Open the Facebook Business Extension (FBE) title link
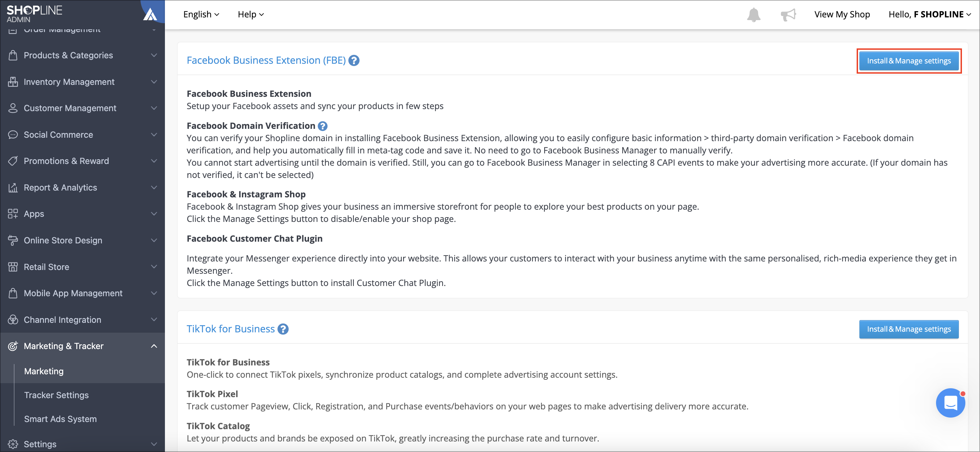 pos(266,60)
